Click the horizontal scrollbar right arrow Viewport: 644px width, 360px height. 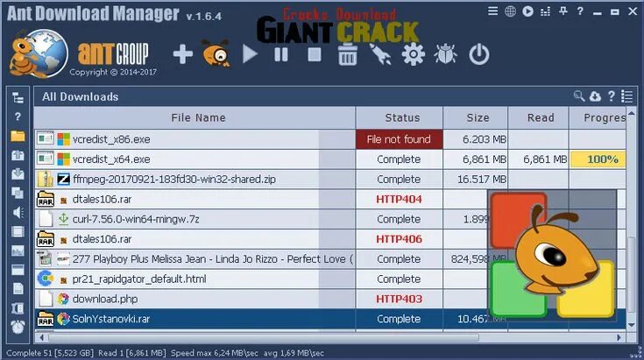click(x=619, y=338)
